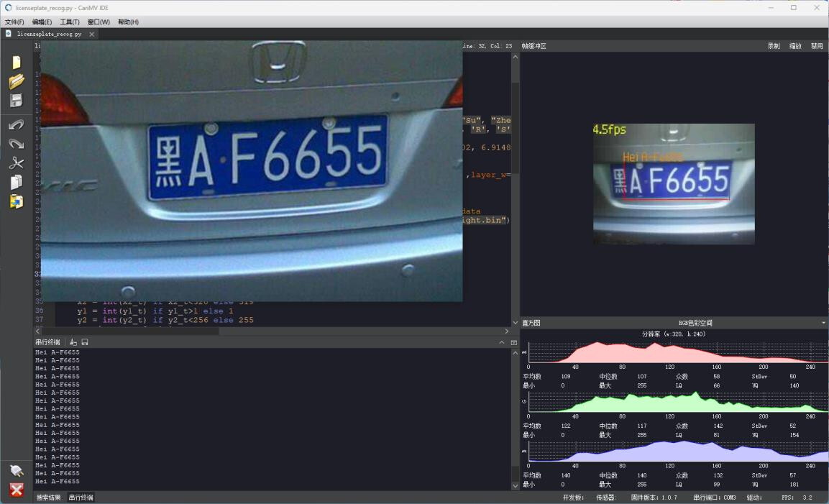Click the green channel histogram
829x504 pixels.
coord(678,401)
